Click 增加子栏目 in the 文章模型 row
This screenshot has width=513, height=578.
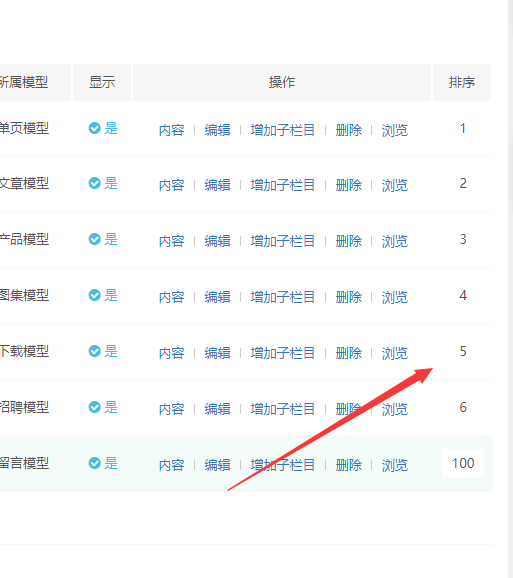click(x=283, y=185)
